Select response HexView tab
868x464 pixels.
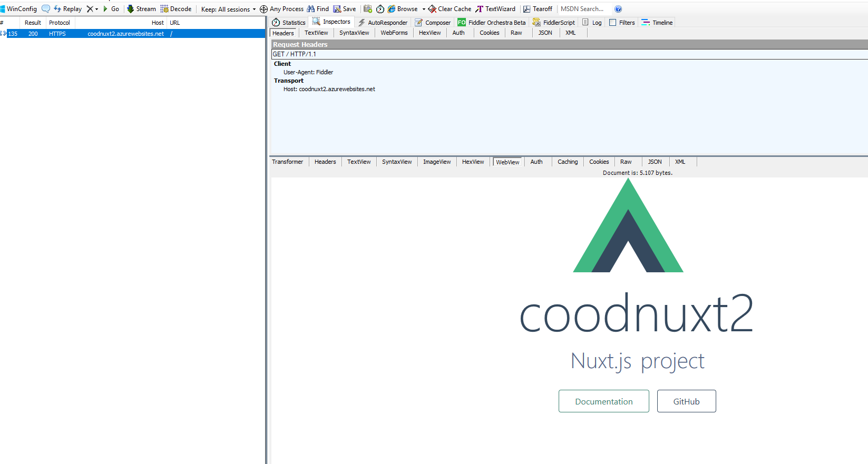pyautogui.click(x=473, y=162)
